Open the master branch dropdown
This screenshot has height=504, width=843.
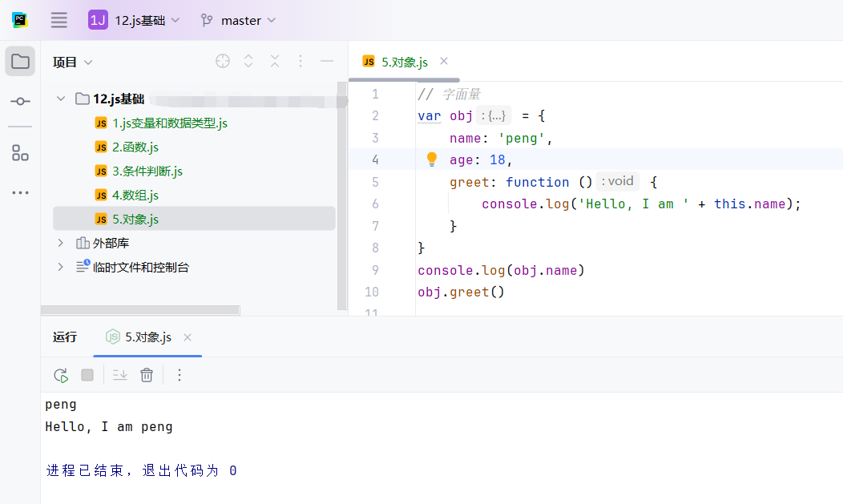point(238,20)
